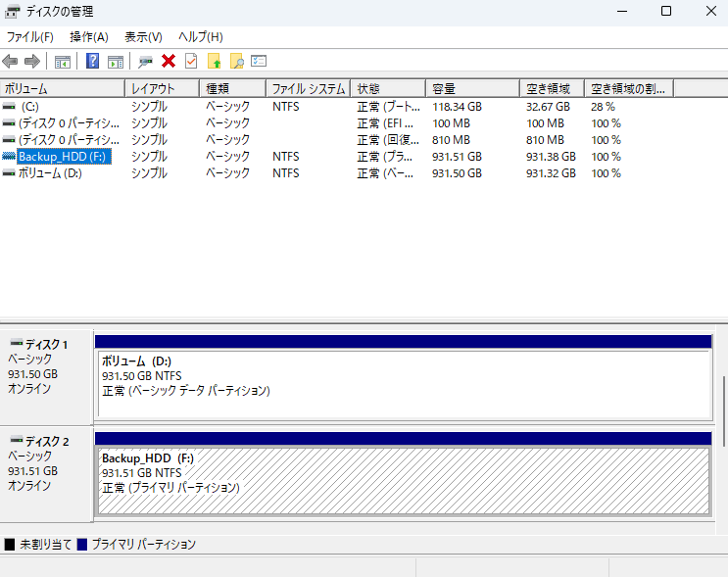Click the red X delete icon

point(169,62)
